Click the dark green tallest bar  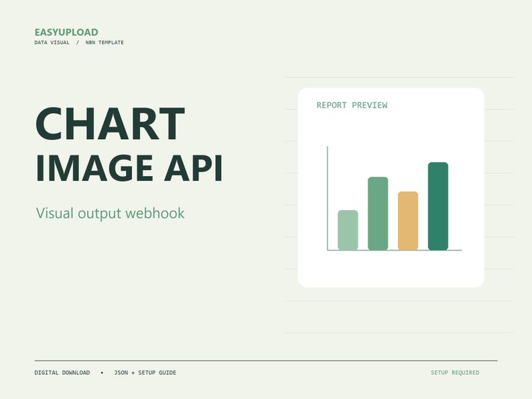(x=438, y=206)
